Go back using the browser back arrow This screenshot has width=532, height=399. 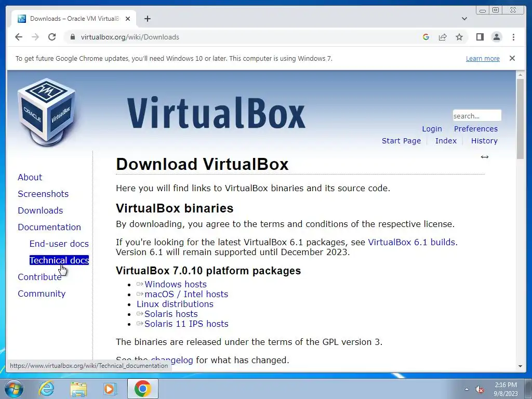point(19,37)
